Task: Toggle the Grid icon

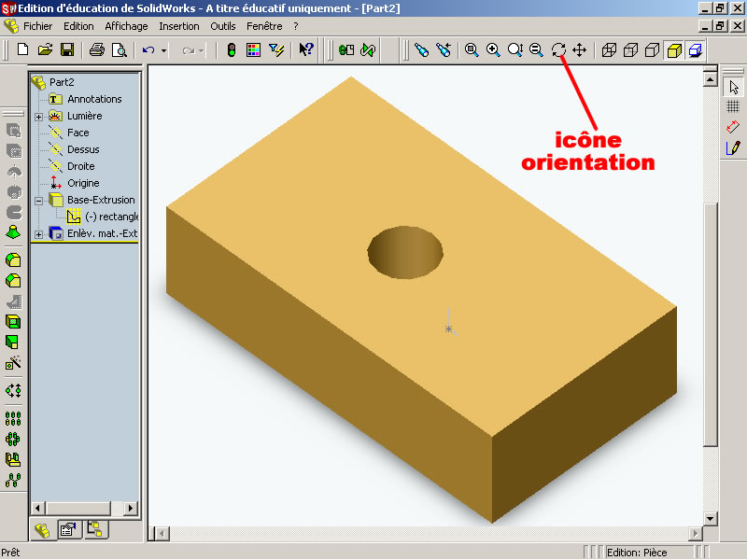Action: tap(733, 106)
